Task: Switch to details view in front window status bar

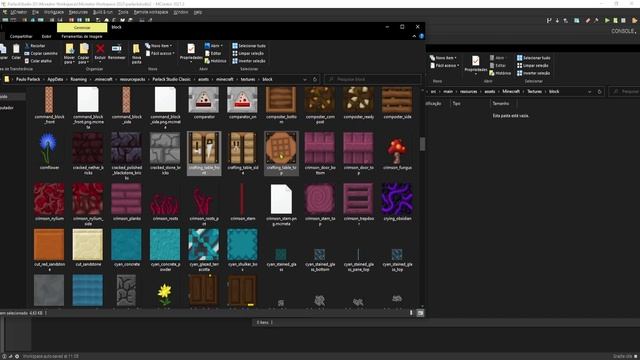Action: click(411, 313)
